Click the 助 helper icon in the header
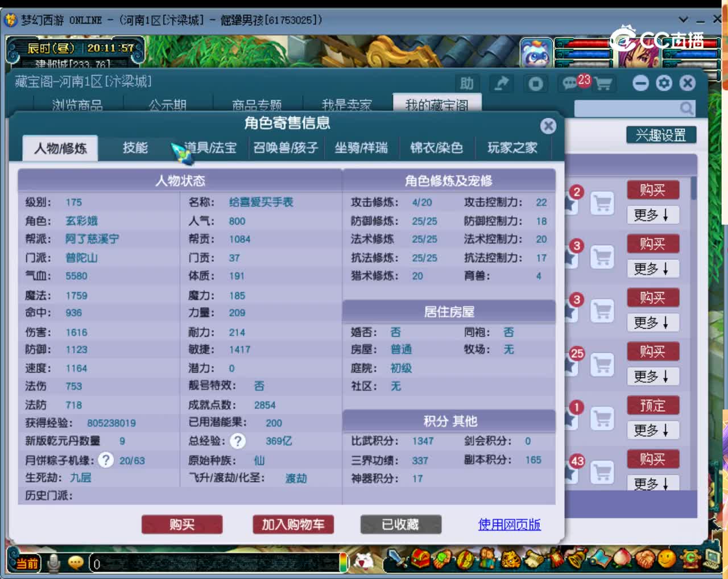The width and height of the screenshot is (728, 579). click(467, 84)
